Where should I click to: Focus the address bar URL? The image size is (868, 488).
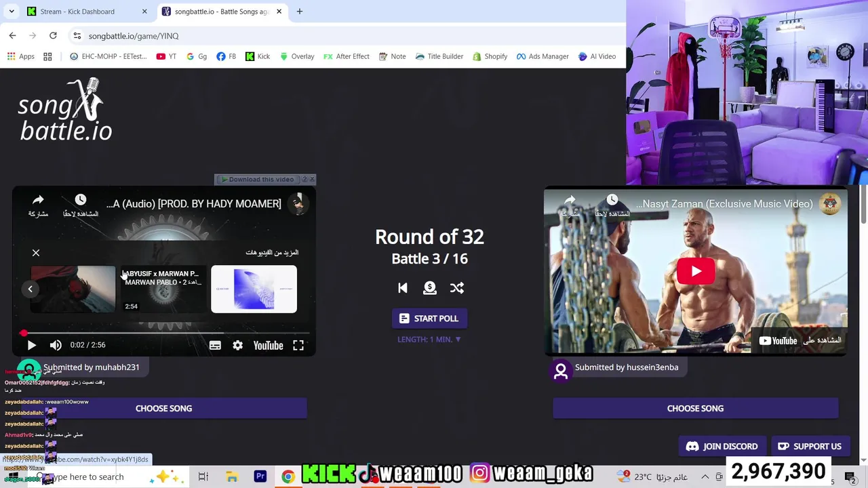(x=134, y=36)
